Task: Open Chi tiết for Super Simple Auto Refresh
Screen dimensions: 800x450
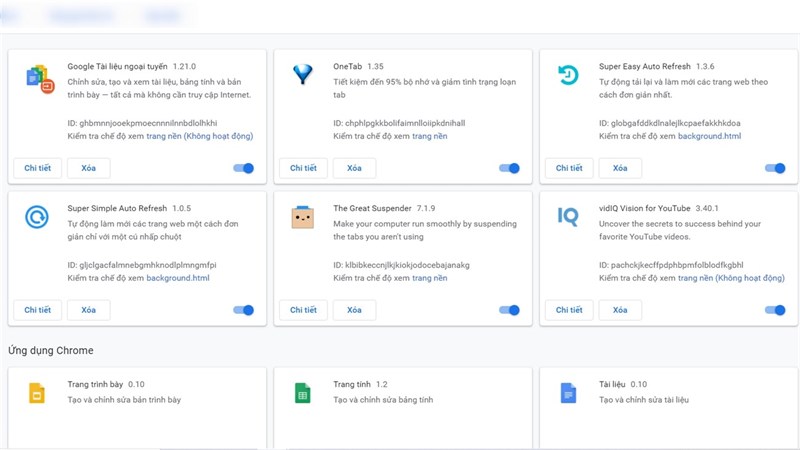Action: pyautogui.click(x=38, y=310)
